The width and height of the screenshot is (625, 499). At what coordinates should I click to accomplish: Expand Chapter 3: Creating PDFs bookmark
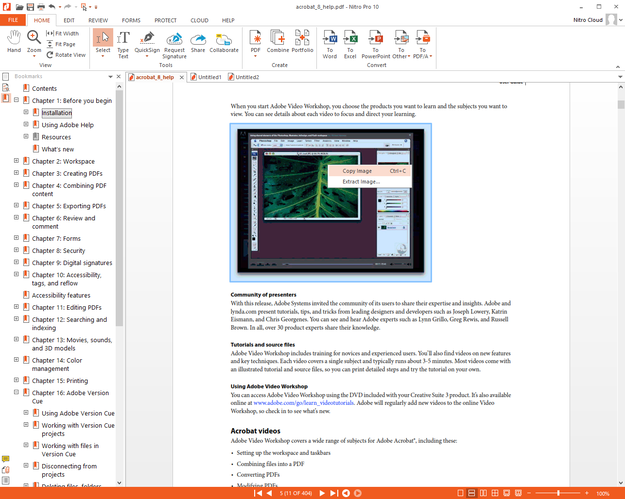16,173
